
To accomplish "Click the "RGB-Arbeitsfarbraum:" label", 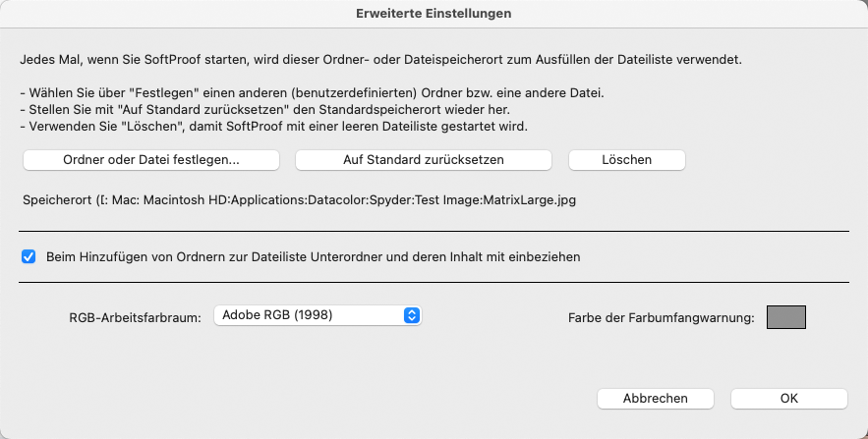I will click(x=135, y=318).
